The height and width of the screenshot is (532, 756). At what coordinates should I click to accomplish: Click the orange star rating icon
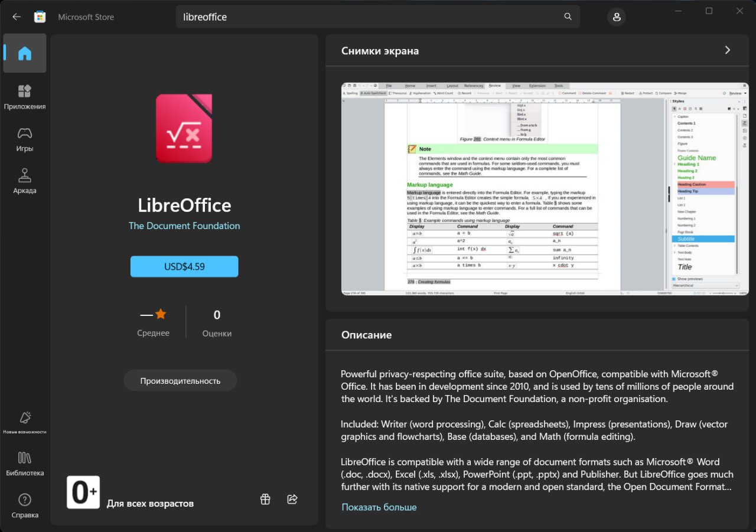[x=161, y=314]
